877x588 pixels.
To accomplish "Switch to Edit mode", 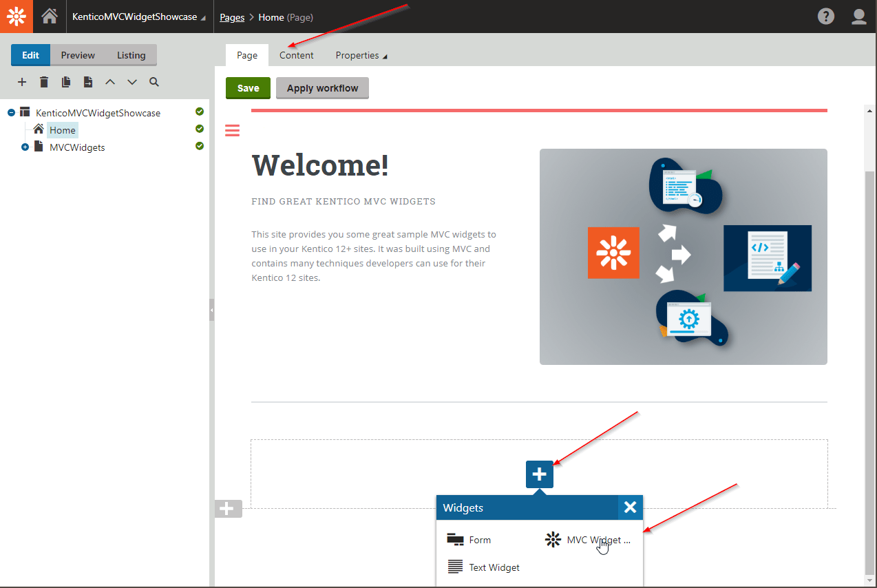I will (x=31, y=55).
